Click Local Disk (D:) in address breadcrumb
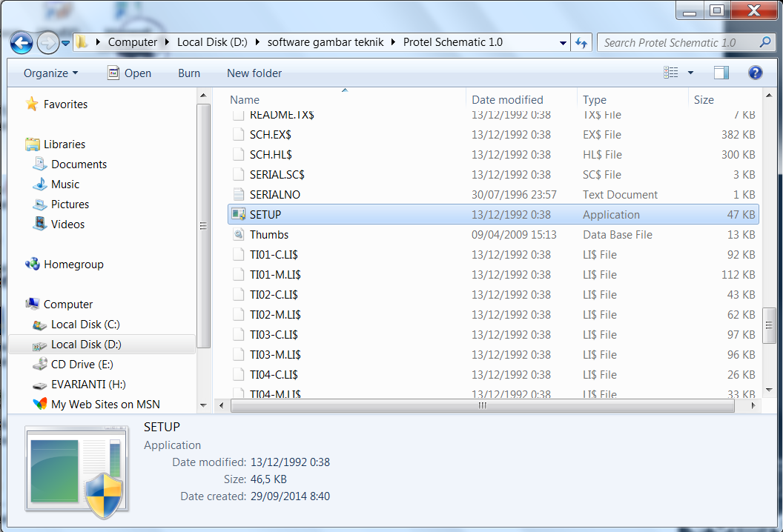 (212, 42)
